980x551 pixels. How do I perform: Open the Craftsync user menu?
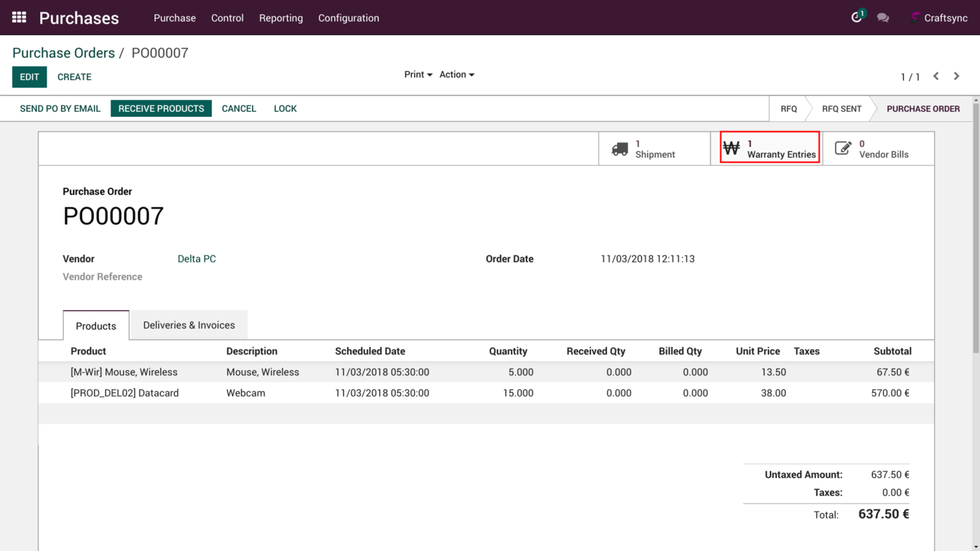tap(938, 18)
